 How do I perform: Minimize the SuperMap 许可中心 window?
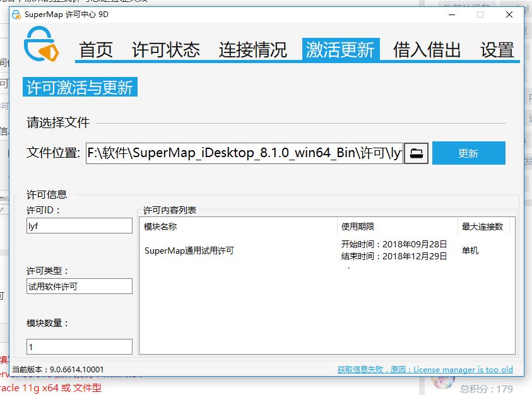tap(452, 15)
